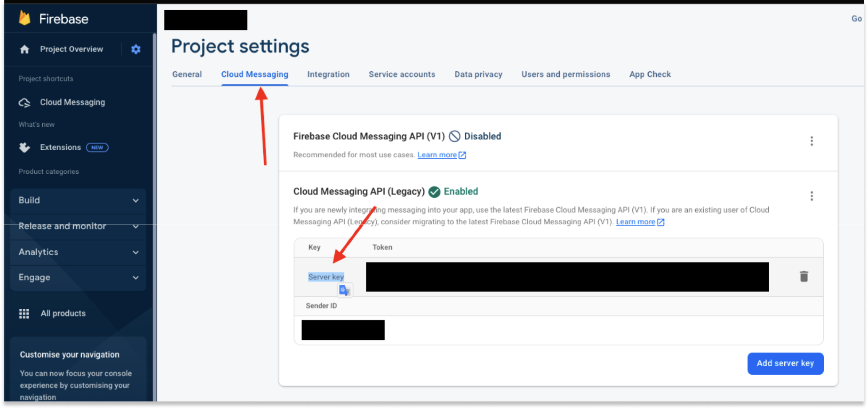Expand the Engage category

point(78,278)
